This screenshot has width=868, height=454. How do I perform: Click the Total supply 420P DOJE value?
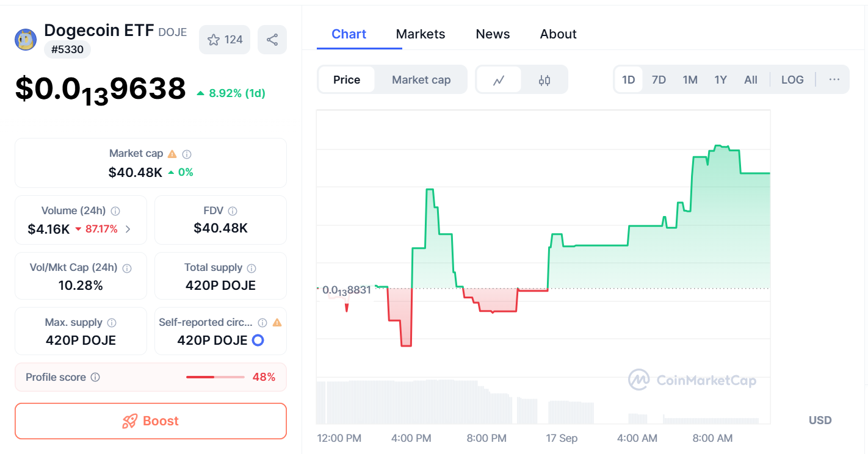[x=220, y=286]
